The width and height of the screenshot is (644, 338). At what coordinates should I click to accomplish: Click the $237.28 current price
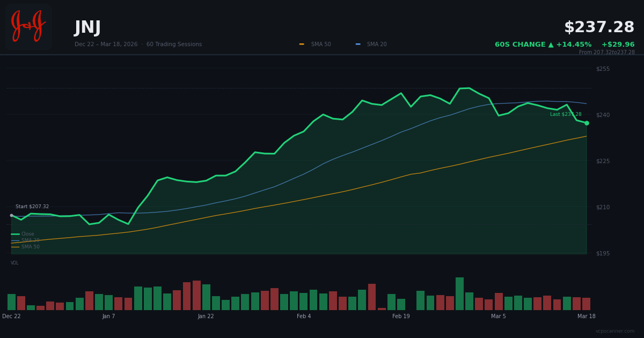(599, 27)
